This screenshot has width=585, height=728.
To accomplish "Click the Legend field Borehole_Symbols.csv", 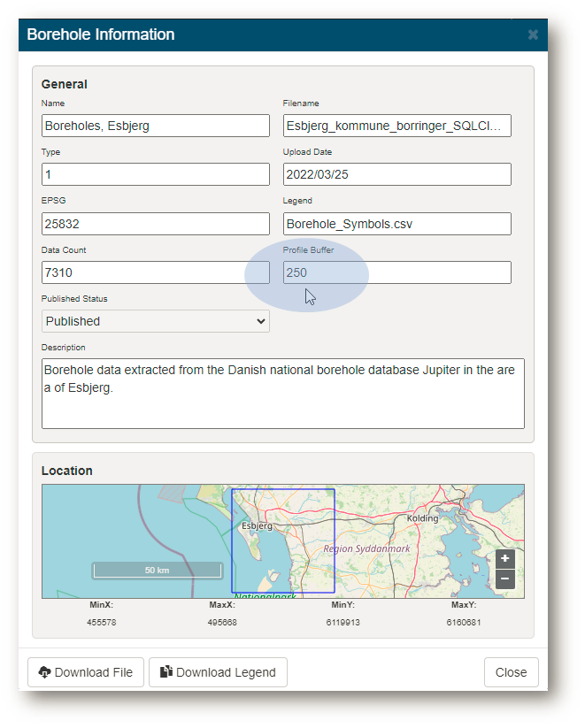I will pyautogui.click(x=396, y=224).
